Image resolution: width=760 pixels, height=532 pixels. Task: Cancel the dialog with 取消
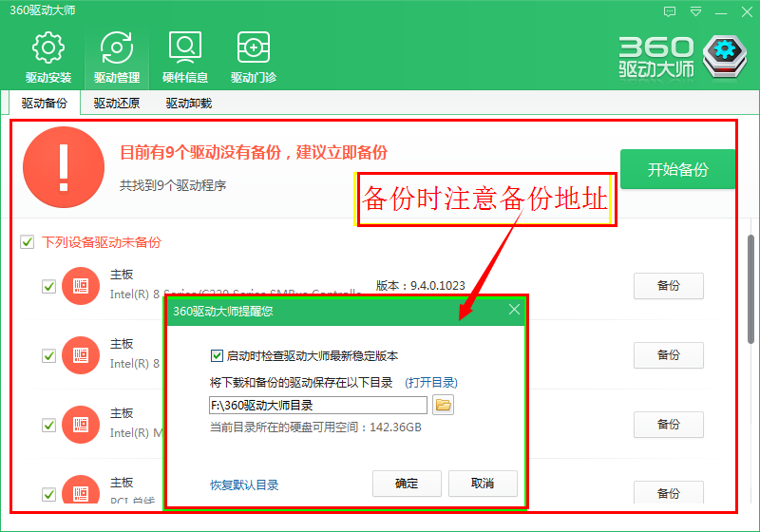pos(483,483)
